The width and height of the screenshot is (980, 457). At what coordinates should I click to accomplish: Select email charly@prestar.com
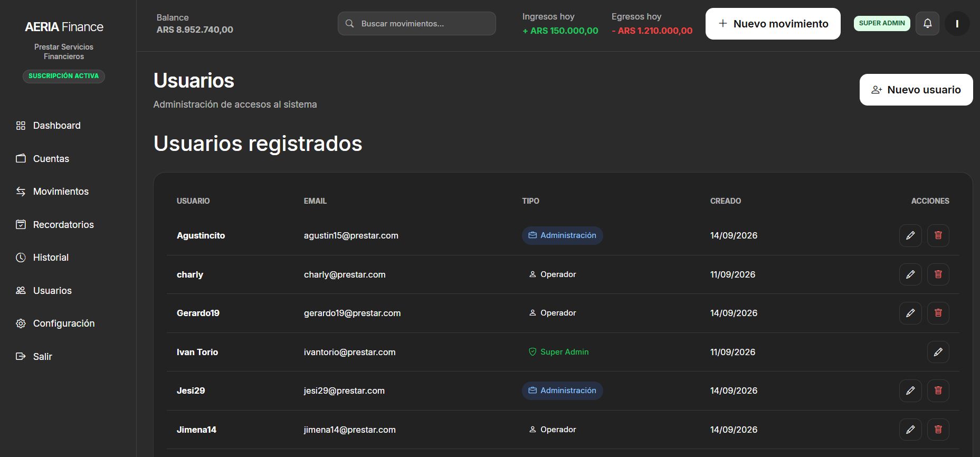[345, 274]
